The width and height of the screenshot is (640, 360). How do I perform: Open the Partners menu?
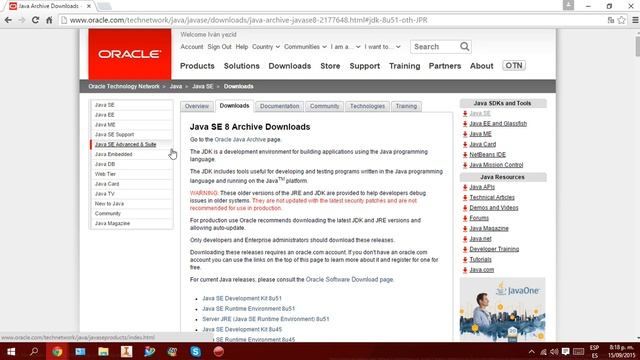[445, 66]
